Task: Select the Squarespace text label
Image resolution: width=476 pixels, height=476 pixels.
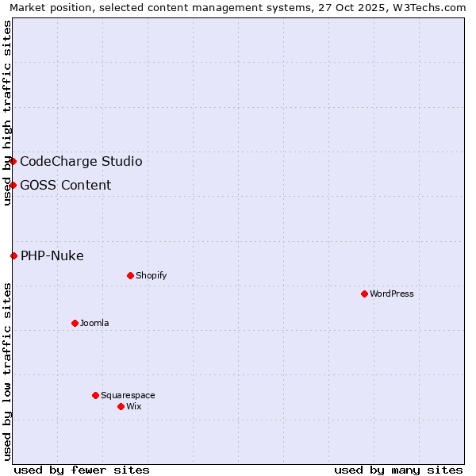Action: (128, 396)
